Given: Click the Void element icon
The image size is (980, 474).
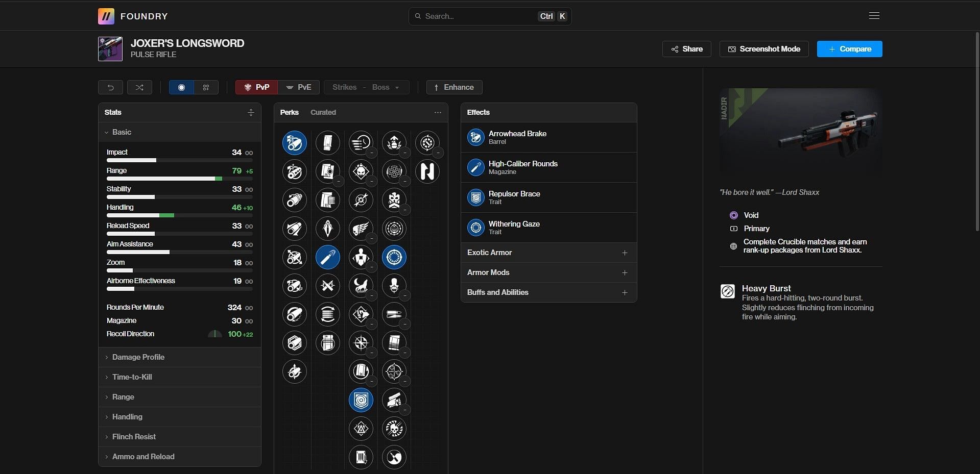Looking at the screenshot, I should pos(734,215).
